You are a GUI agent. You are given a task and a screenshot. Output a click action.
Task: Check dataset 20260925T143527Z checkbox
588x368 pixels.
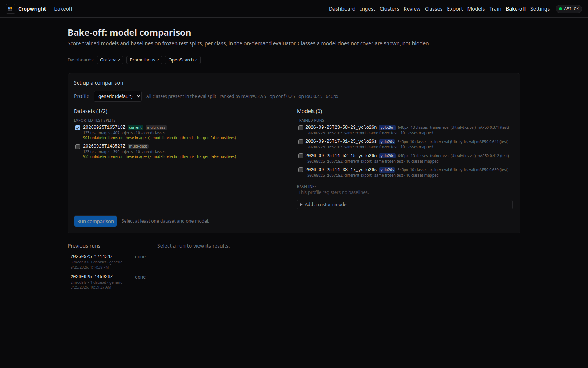tap(78, 147)
